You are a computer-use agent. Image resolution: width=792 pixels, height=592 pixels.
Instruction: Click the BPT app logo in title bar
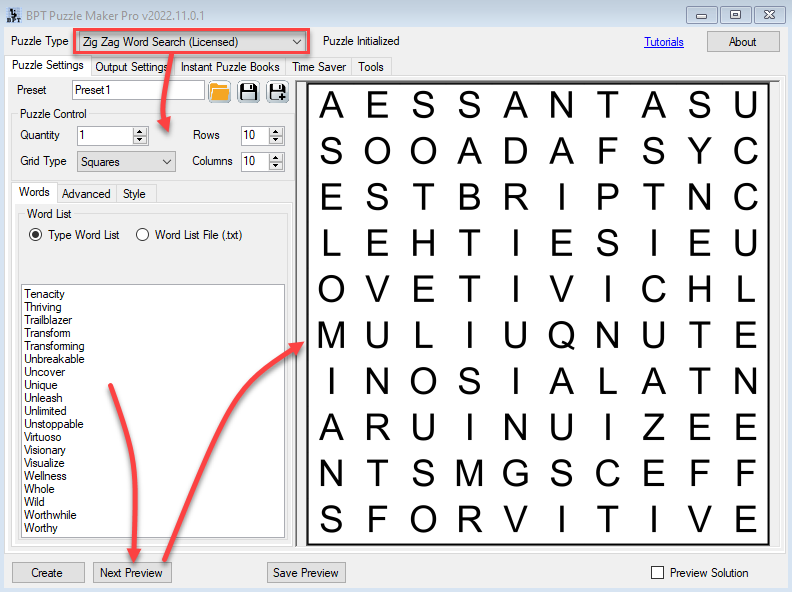click(x=14, y=15)
